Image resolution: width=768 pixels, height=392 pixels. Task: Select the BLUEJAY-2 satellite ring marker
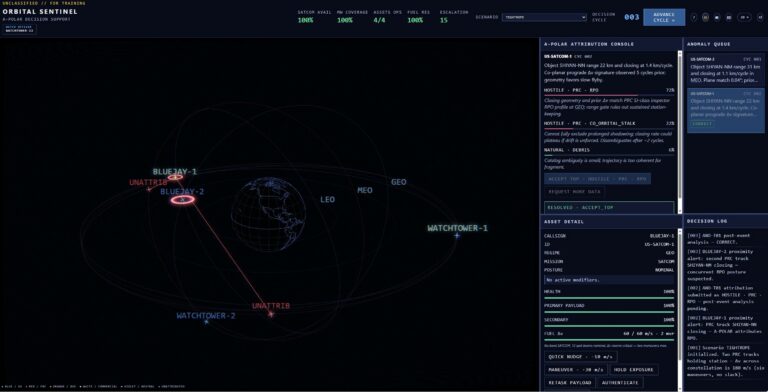(183, 199)
